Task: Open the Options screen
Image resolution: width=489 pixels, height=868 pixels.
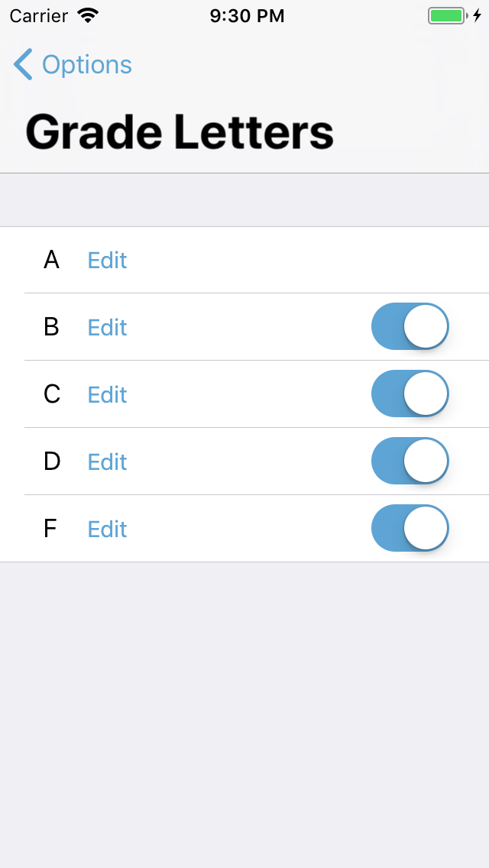Action: 86,64
